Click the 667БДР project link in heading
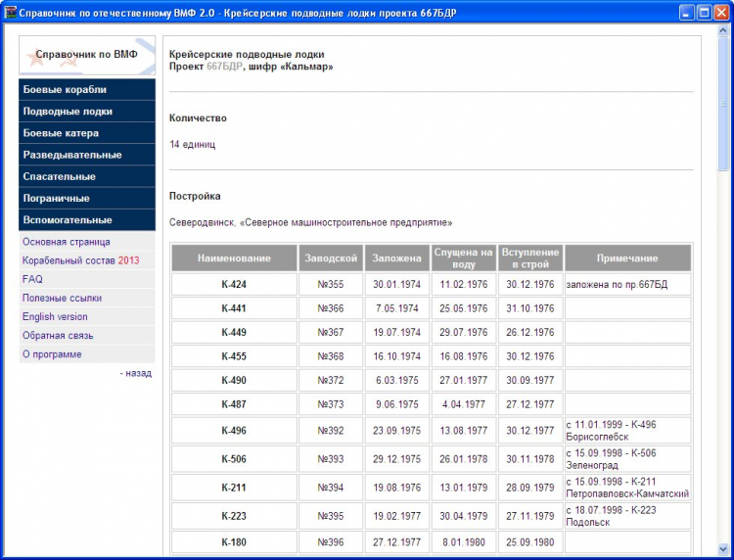 224,67
